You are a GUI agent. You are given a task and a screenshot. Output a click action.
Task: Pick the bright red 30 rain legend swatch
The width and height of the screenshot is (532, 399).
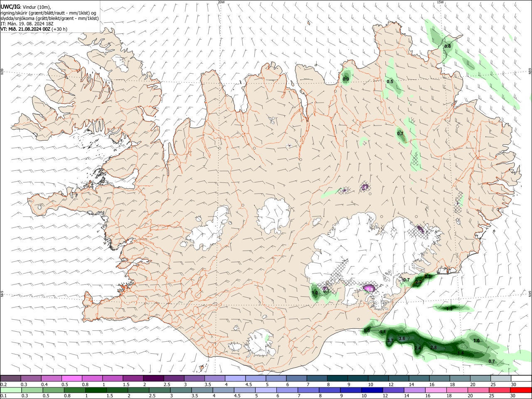[x=521, y=390]
